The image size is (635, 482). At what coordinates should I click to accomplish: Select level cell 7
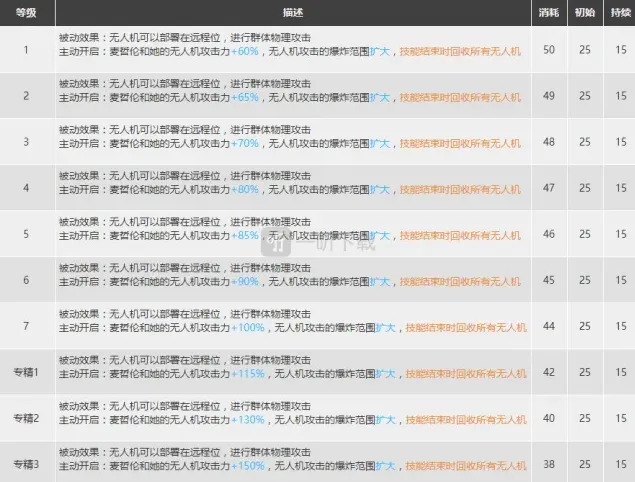[26, 326]
